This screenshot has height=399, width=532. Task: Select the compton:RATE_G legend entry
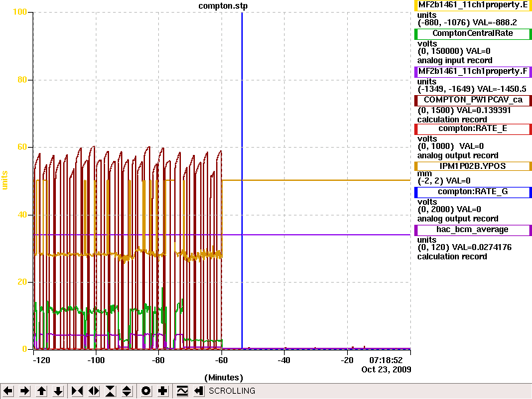473,192
